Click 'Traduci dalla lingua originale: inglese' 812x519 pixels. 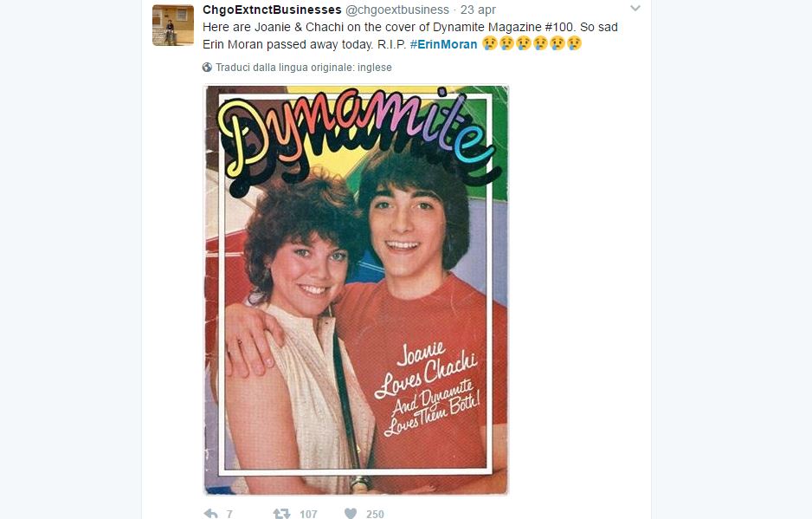[x=304, y=68]
